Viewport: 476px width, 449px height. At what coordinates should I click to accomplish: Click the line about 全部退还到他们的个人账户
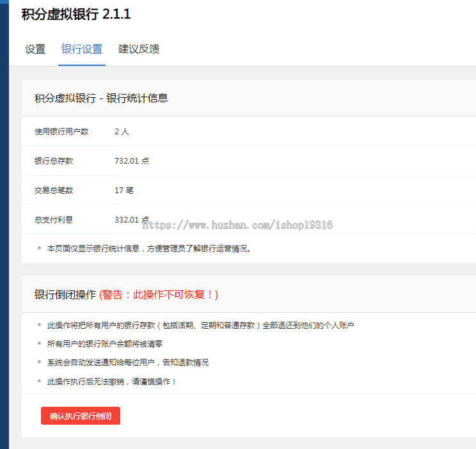click(x=200, y=326)
